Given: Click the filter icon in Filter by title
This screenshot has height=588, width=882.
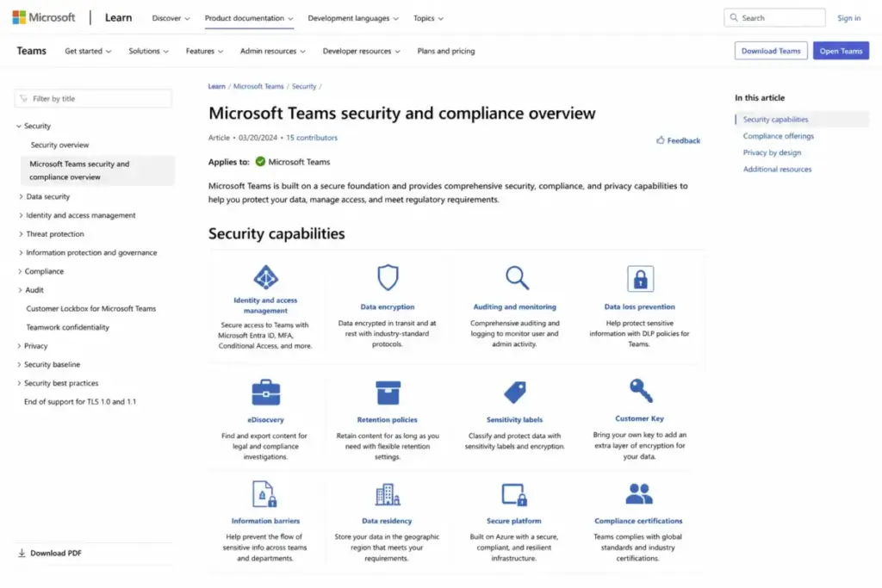Looking at the screenshot, I should [23, 98].
